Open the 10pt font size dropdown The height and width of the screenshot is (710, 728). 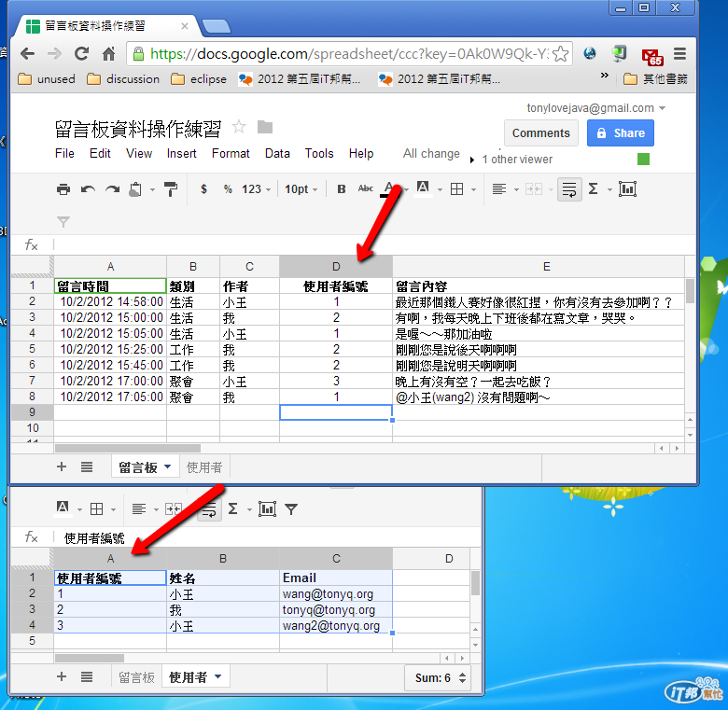[x=301, y=189]
